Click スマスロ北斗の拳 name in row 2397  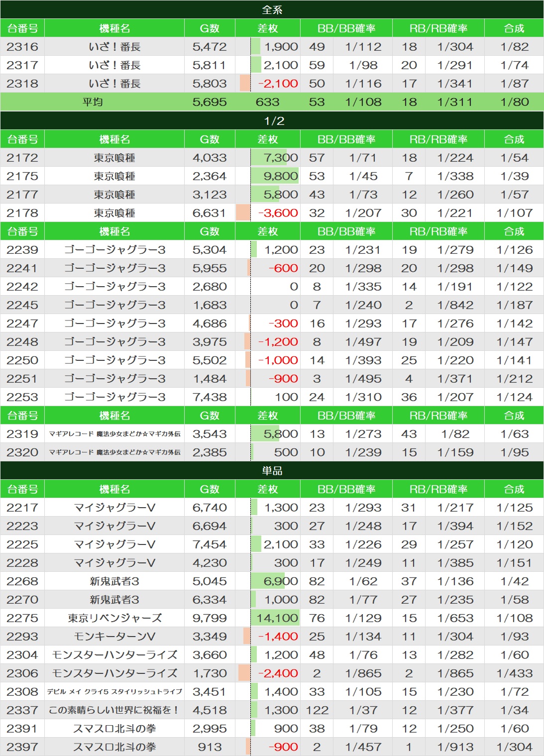[x=114, y=747]
